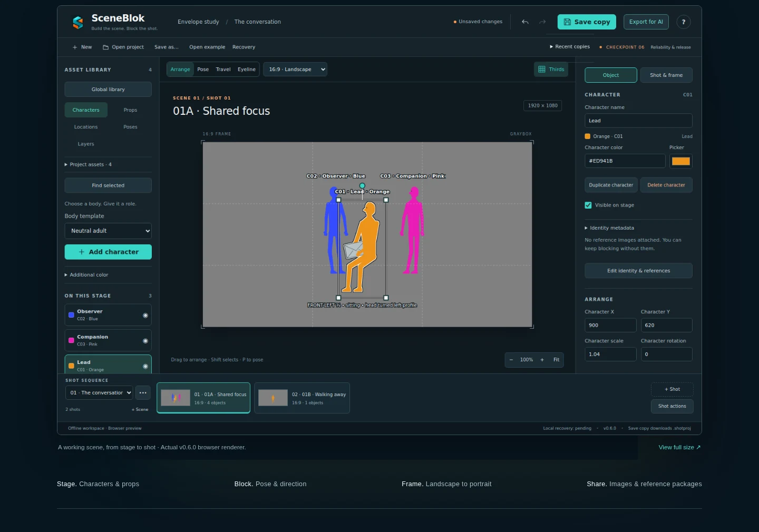Image resolution: width=759 pixels, height=532 pixels.
Task: Select Props asset category
Action: tap(130, 110)
